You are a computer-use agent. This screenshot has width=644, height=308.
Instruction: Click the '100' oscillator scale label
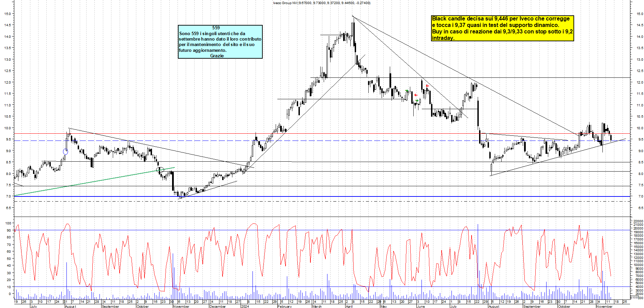[x=7, y=223]
